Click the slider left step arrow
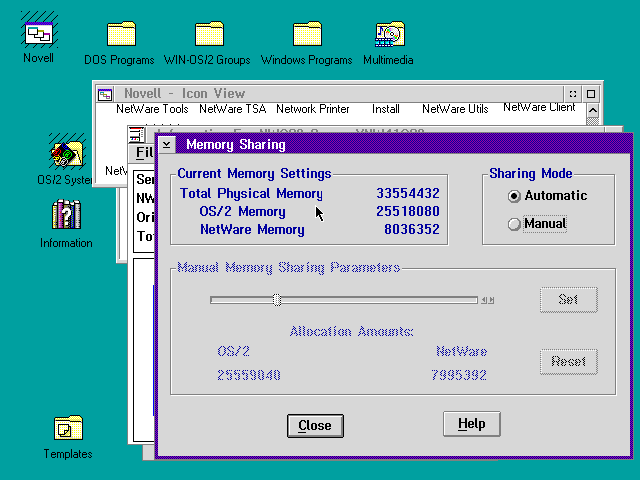640x480 pixels. coord(484,300)
